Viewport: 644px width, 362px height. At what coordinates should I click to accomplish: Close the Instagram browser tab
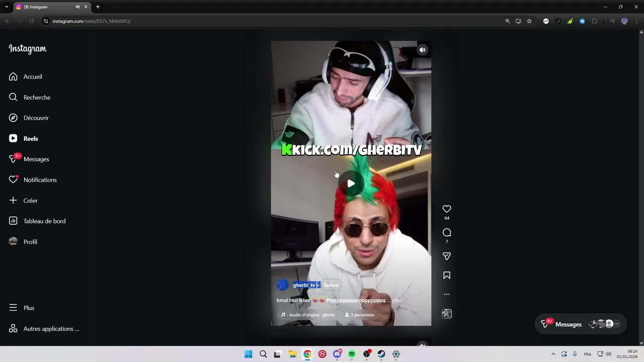click(86, 7)
